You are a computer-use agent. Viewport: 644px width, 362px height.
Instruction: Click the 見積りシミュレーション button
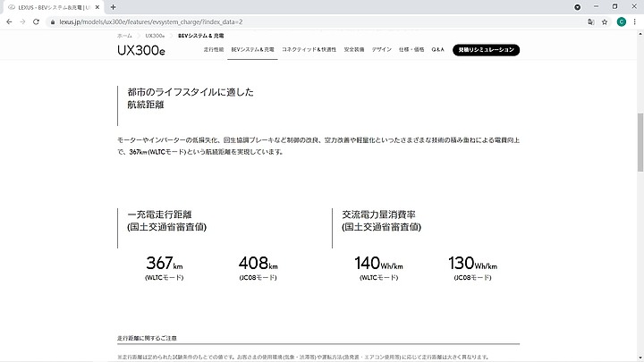click(x=486, y=50)
